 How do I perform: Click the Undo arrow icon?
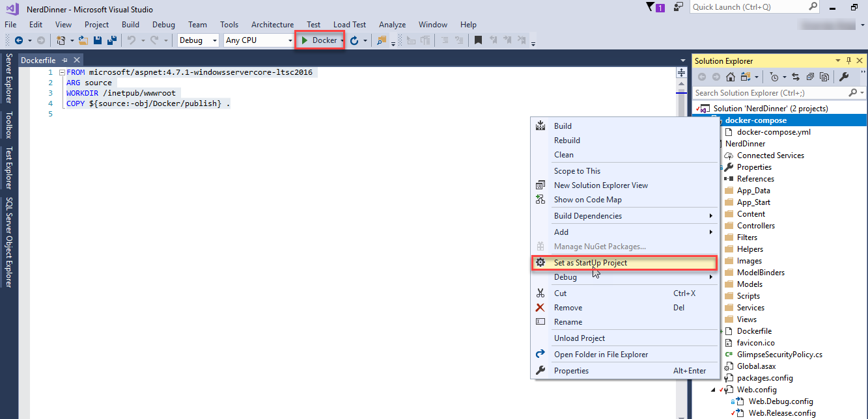coord(131,40)
